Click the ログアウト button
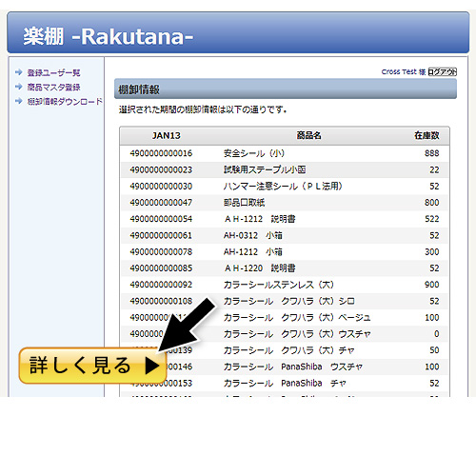Screen dimensions: 476x476 442,72
